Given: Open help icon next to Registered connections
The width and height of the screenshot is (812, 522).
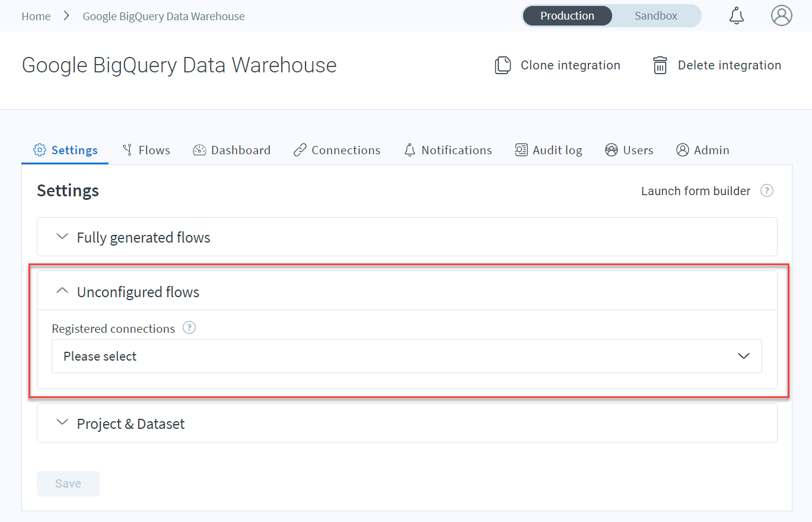Looking at the screenshot, I should tap(189, 327).
